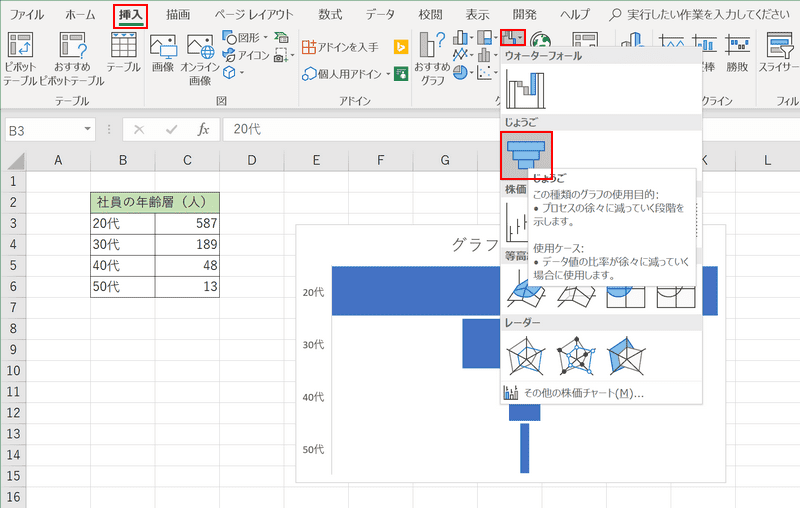Click the People Graph add-in icon
The image size is (800, 508).
pos(401,74)
